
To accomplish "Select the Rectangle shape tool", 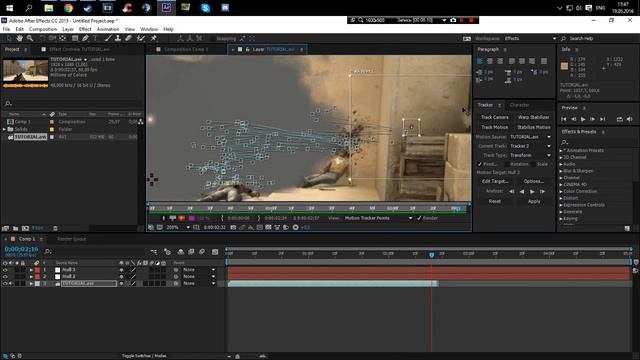I will point(75,38).
